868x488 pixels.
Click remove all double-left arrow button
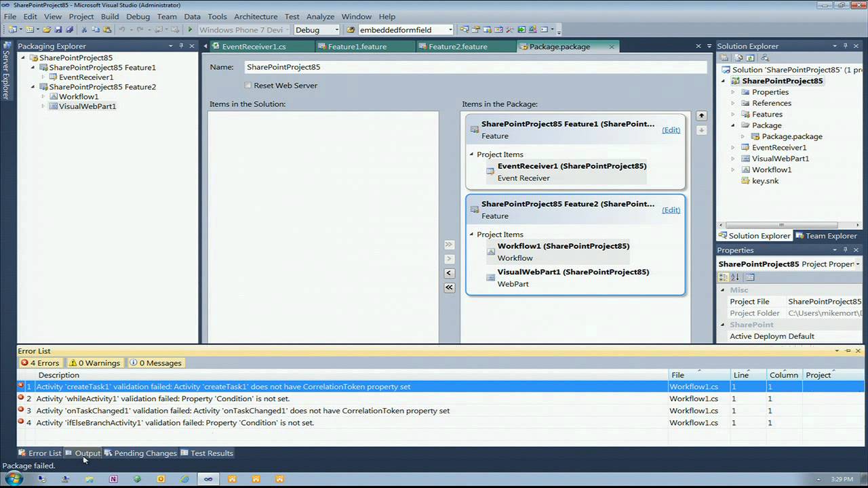tap(449, 287)
